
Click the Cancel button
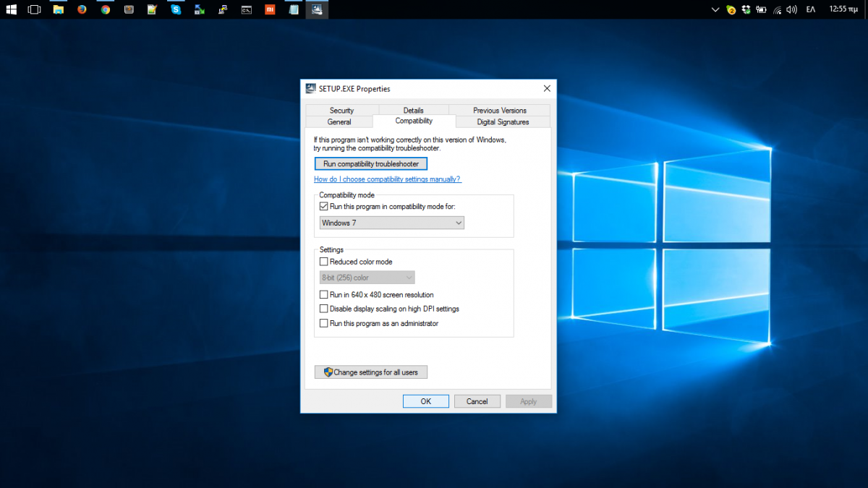[x=477, y=401]
